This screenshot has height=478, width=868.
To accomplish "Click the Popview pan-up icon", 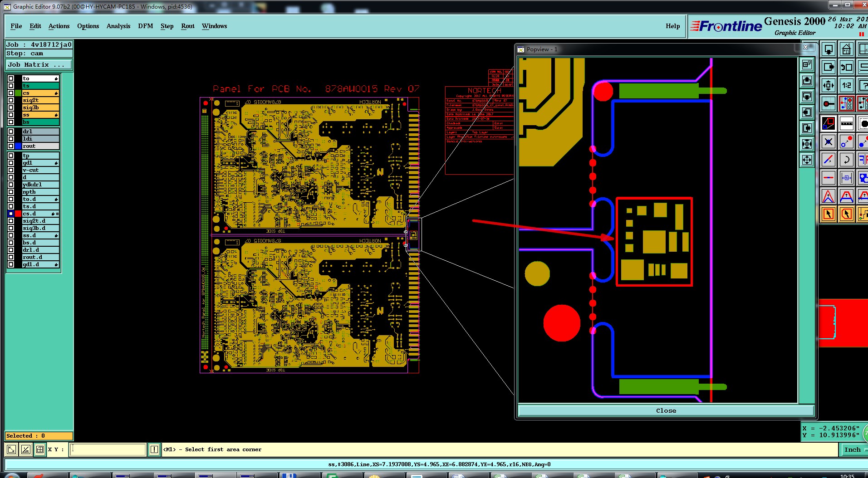I will click(807, 81).
